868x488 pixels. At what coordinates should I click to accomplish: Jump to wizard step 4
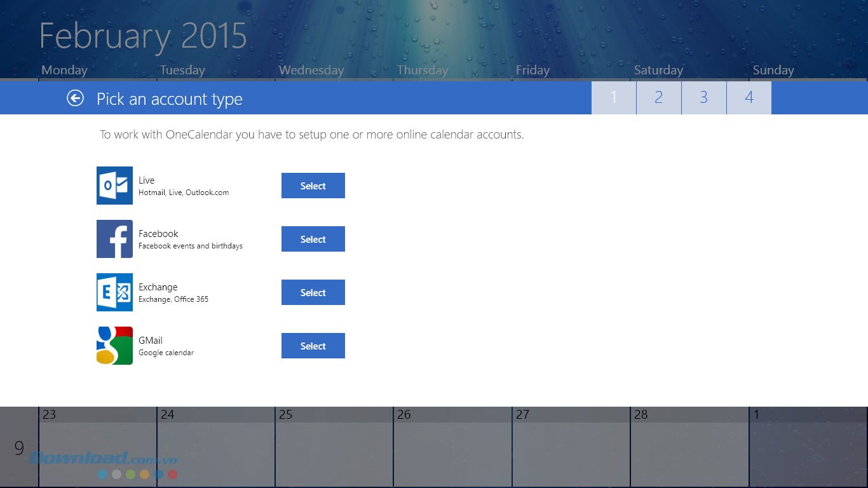[749, 98]
